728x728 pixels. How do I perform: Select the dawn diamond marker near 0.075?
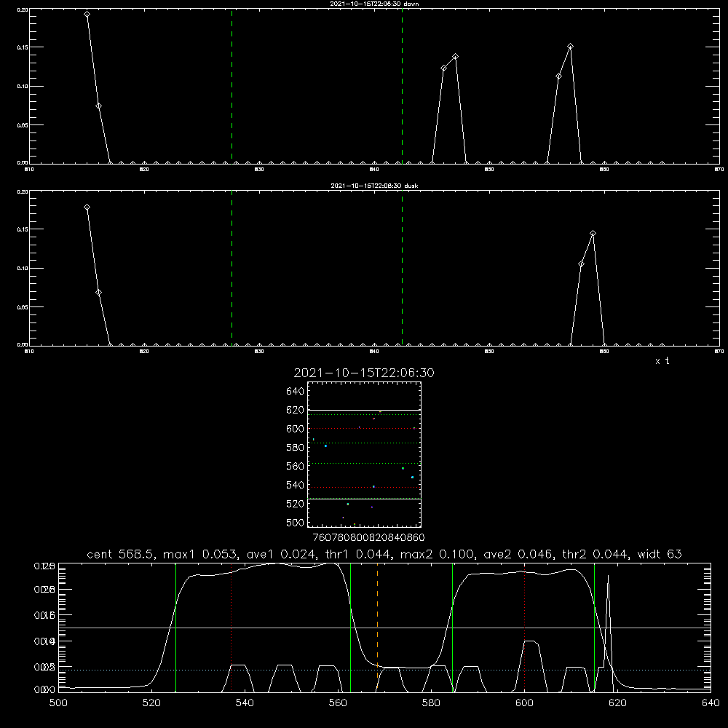point(98,106)
